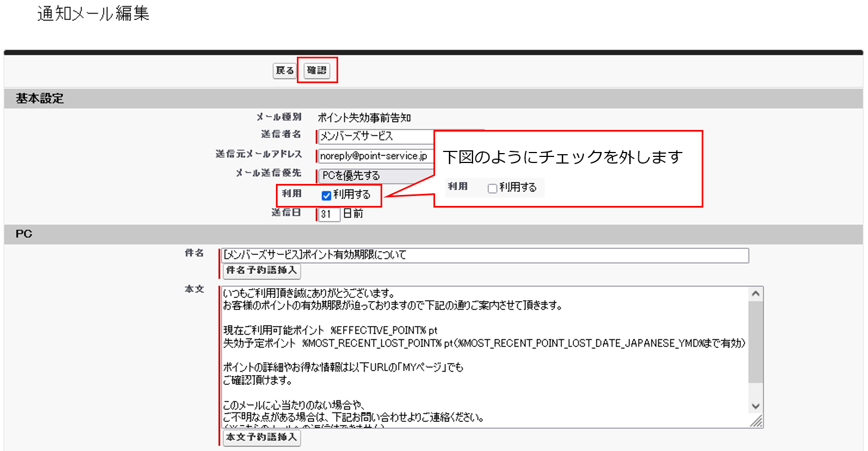Click the 基本設定 section header

point(40,99)
